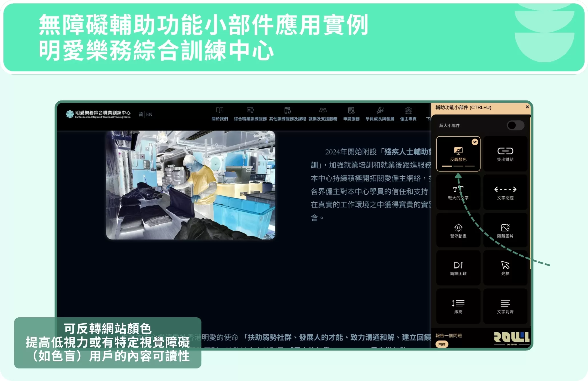Switch language to EN

coord(149,114)
